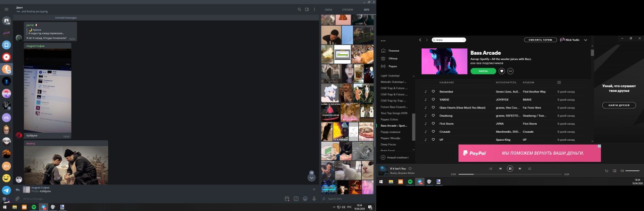Switch to EMOJI tab in Telegram panel
Image resolution: width=644 pixels, height=211 pixels.
coord(329,9)
